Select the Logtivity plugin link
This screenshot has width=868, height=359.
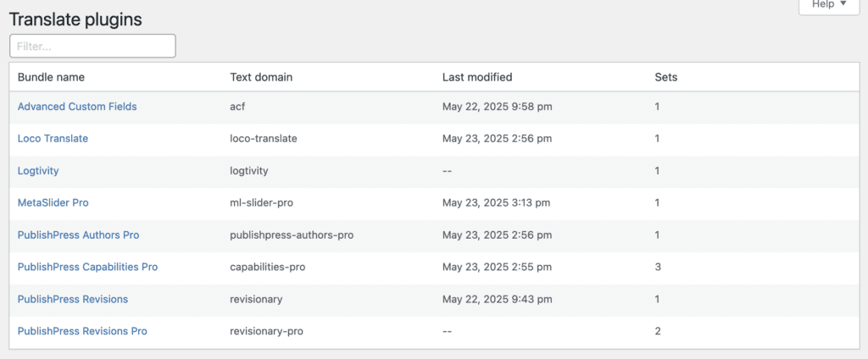(38, 170)
